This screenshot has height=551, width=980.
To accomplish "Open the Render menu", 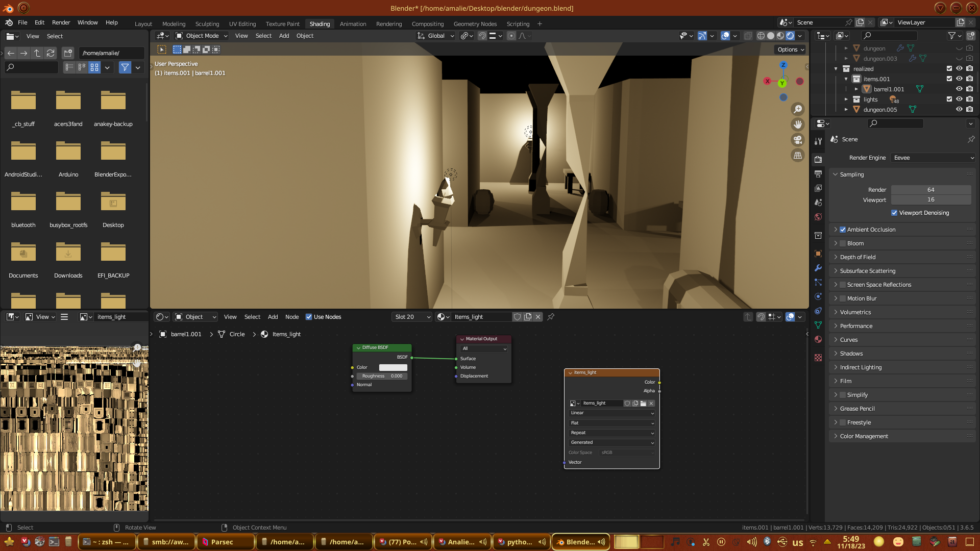I will (x=61, y=22).
